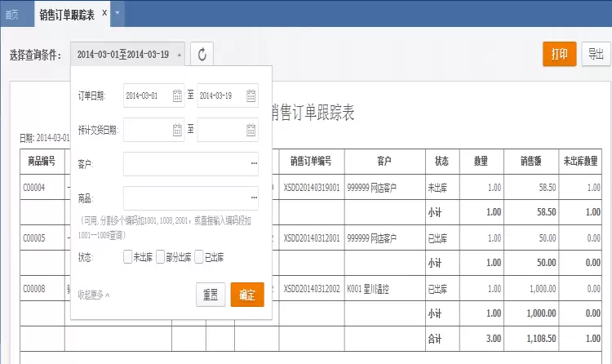Click the 客户 input field

(x=191, y=164)
